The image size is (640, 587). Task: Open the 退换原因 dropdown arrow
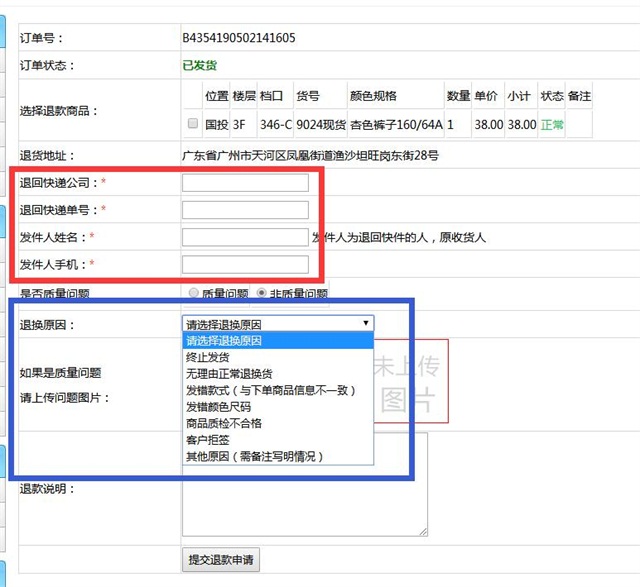365,323
